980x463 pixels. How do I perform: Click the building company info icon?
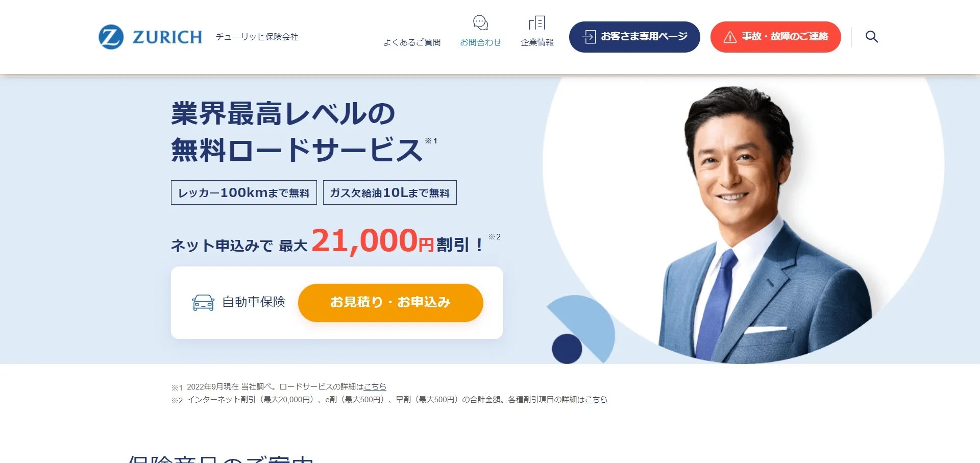(x=537, y=23)
